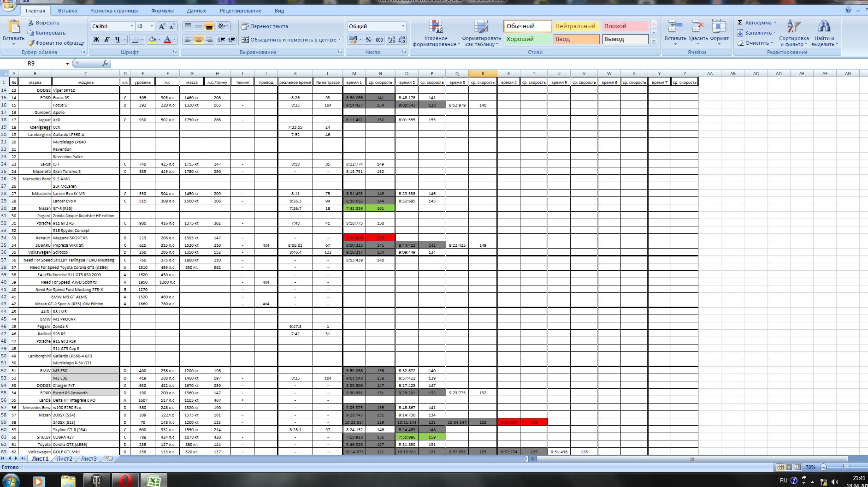Image resolution: width=868 pixels, height=487 pixels.
Task: Switch to the Вставка ribbon tab
Action: [68, 11]
